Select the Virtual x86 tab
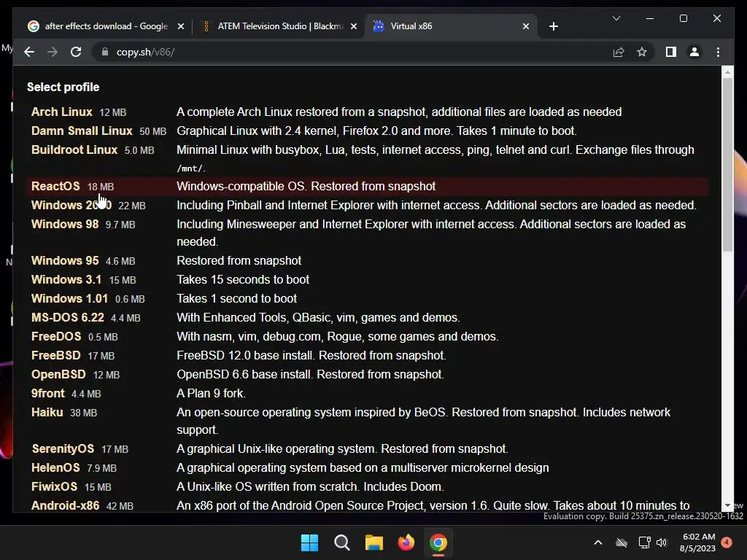 [451, 26]
